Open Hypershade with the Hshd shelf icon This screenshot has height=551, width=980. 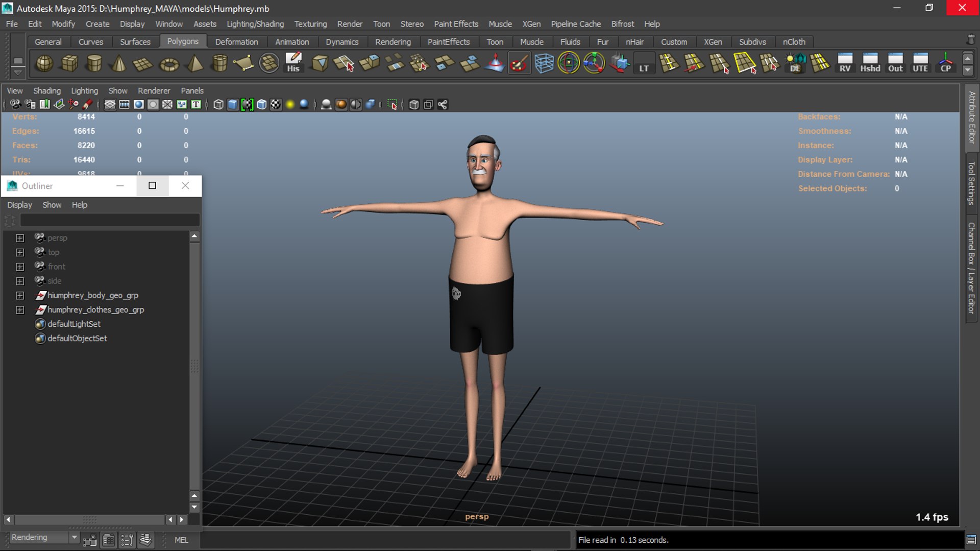tap(870, 63)
